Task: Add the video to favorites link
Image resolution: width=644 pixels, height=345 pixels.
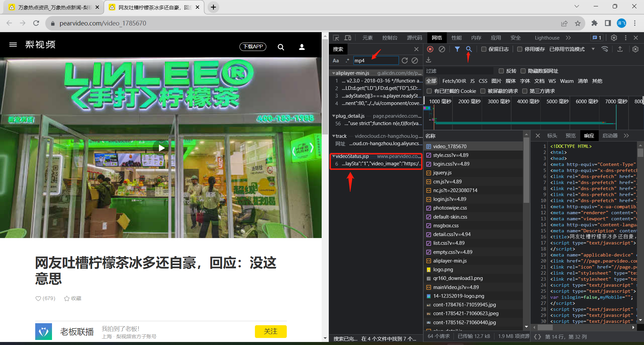Action: pyautogui.click(x=73, y=298)
